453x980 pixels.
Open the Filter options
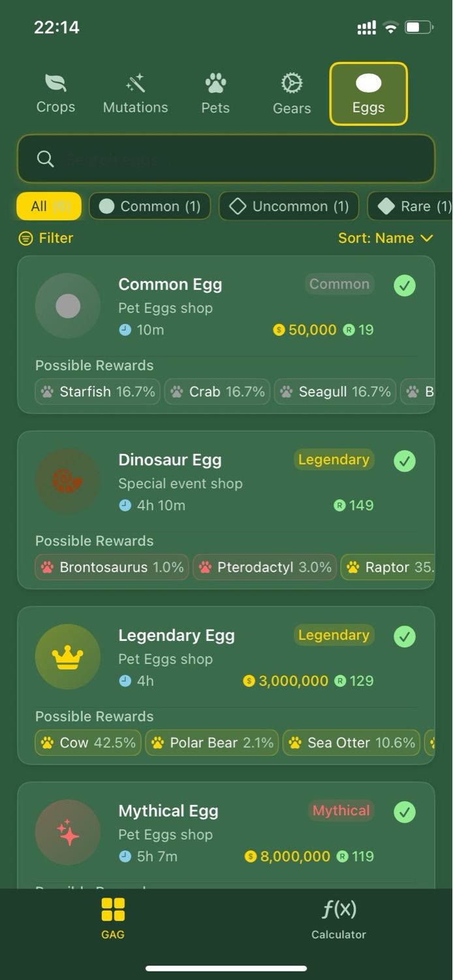click(46, 238)
